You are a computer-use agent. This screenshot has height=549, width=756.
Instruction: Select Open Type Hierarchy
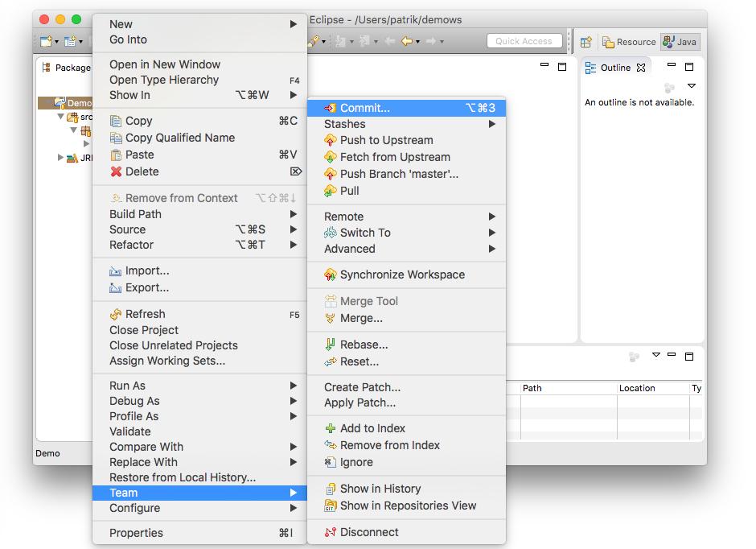click(199, 80)
